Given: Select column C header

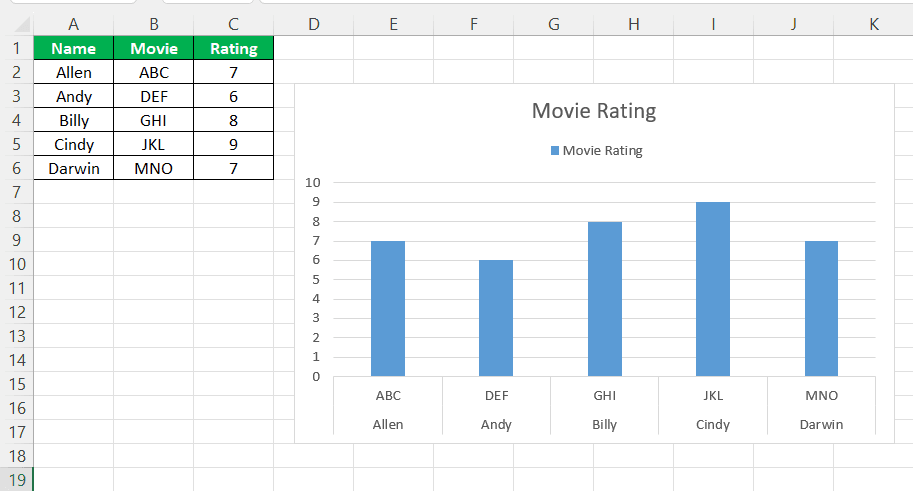Looking at the screenshot, I should pos(233,24).
